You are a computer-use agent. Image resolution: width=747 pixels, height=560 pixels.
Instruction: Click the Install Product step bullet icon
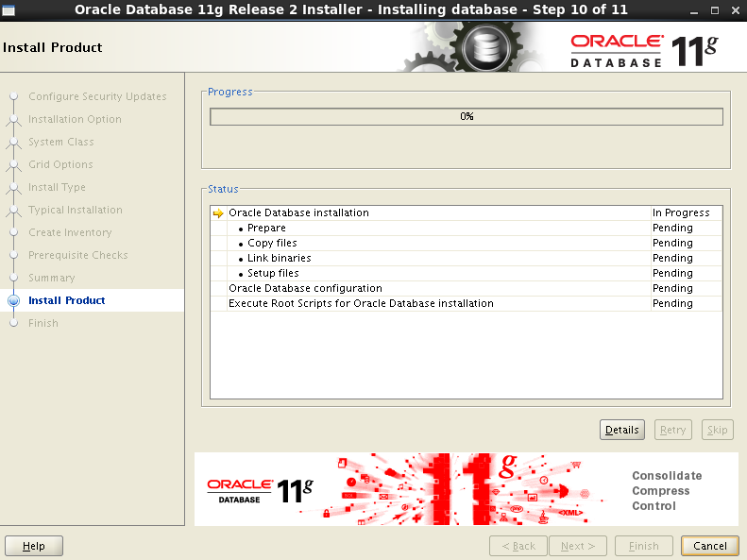click(x=14, y=300)
